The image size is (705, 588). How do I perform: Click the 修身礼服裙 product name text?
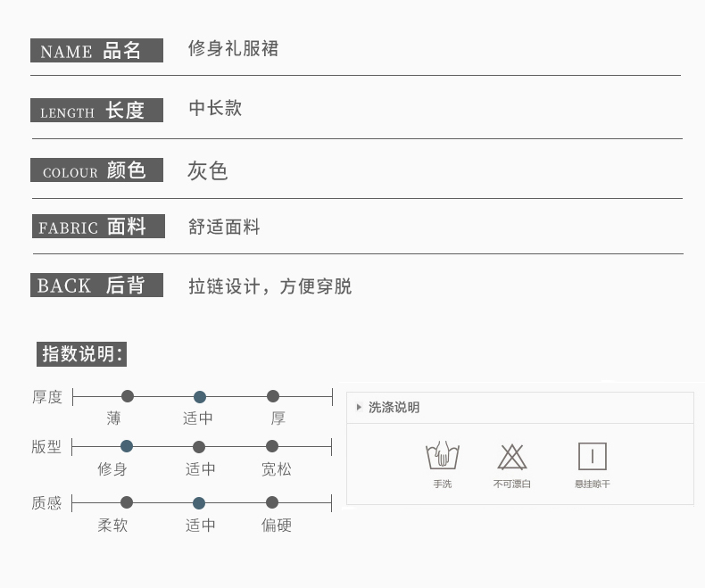[234, 49]
